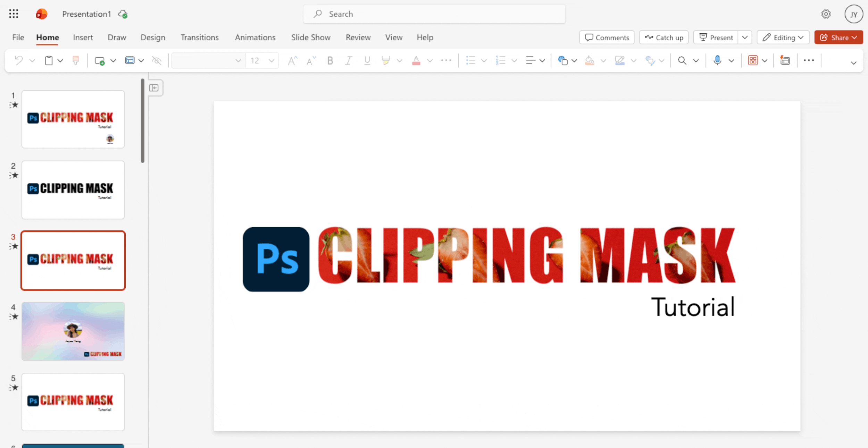Viewport: 868px width, 448px height.
Task: Open the Editing mode dropdown
Action: 783,37
